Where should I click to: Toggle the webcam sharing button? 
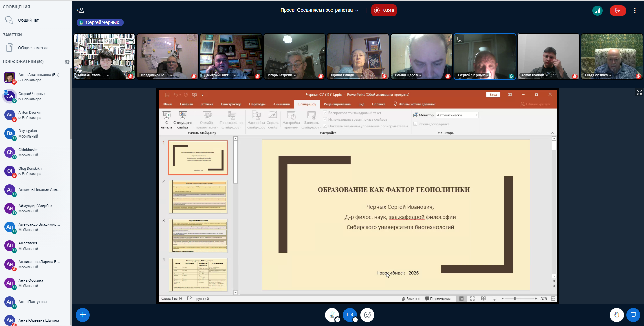[350, 315]
